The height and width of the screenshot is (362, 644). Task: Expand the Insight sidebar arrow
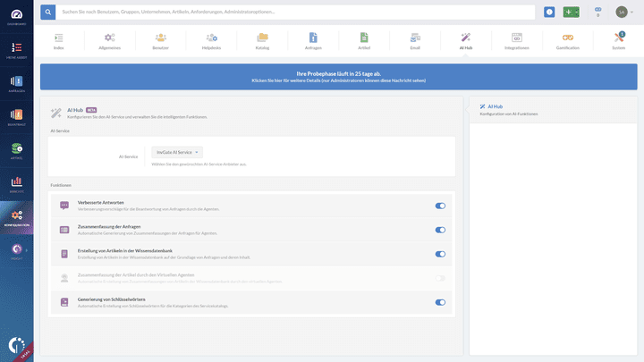click(x=27, y=250)
